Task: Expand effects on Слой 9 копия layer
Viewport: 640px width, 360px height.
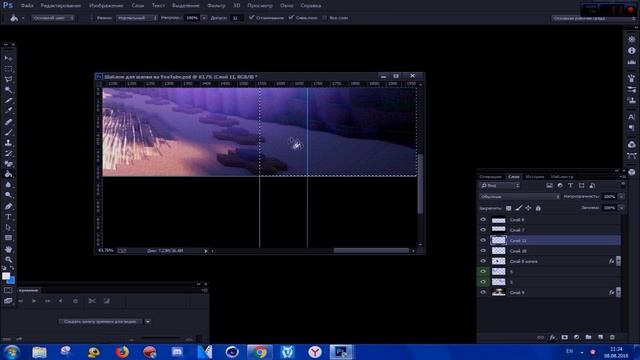Action: [x=618, y=261]
